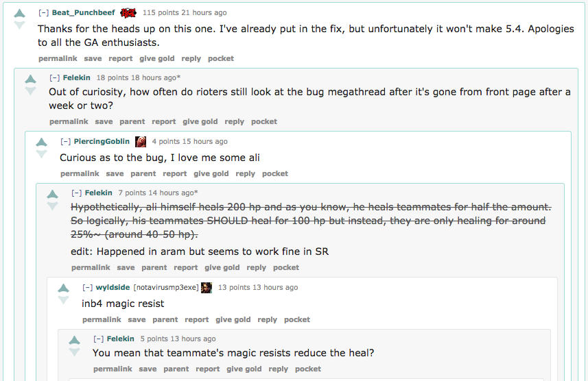Collapse wyldside's comment with [–] toggle

[x=88, y=287]
